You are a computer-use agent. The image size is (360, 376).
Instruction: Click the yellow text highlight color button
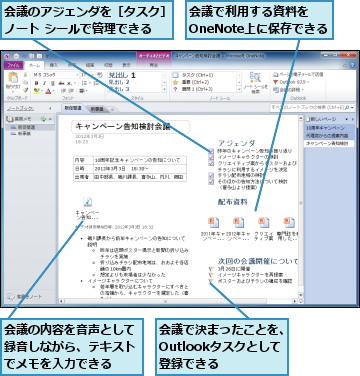click(37, 91)
